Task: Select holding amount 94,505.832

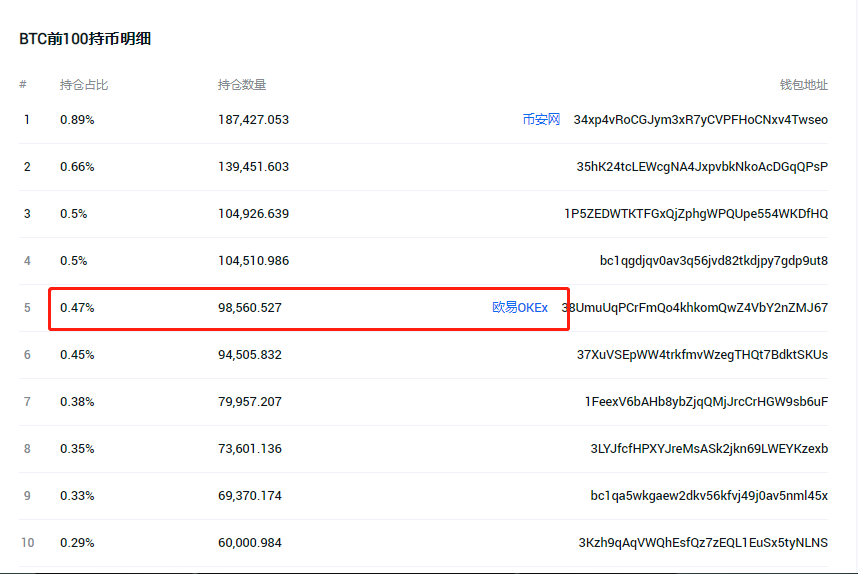Action: point(250,355)
